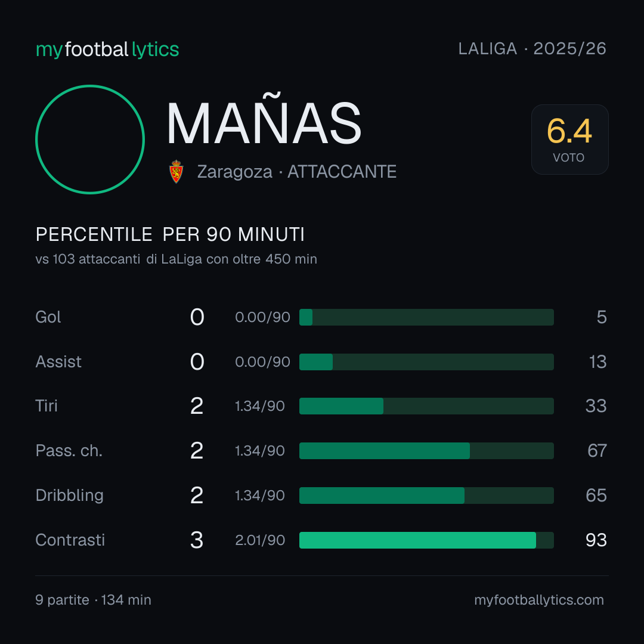Select the LALIGA · 2025/26 season label
This screenshot has width=644, height=644.
tap(532, 49)
